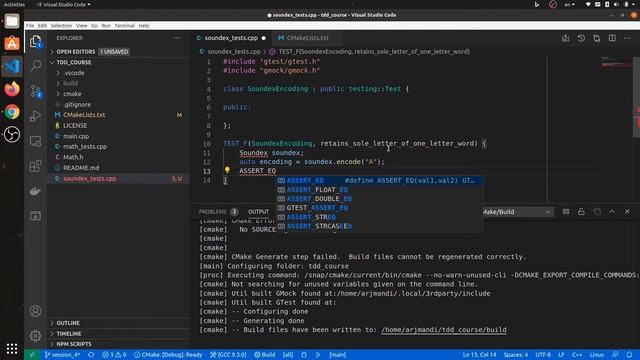This screenshot has width=640, height=360.
Task: Open the Accounts menu icon
Action: click(x=36, y=311)
